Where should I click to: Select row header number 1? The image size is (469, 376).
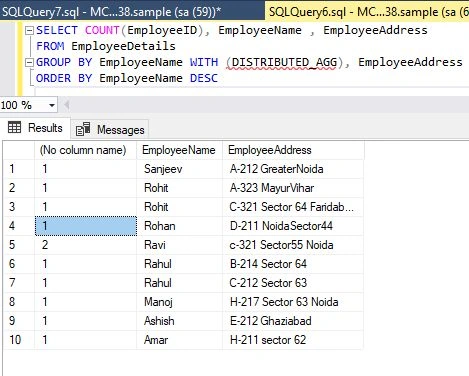[19, 169]
